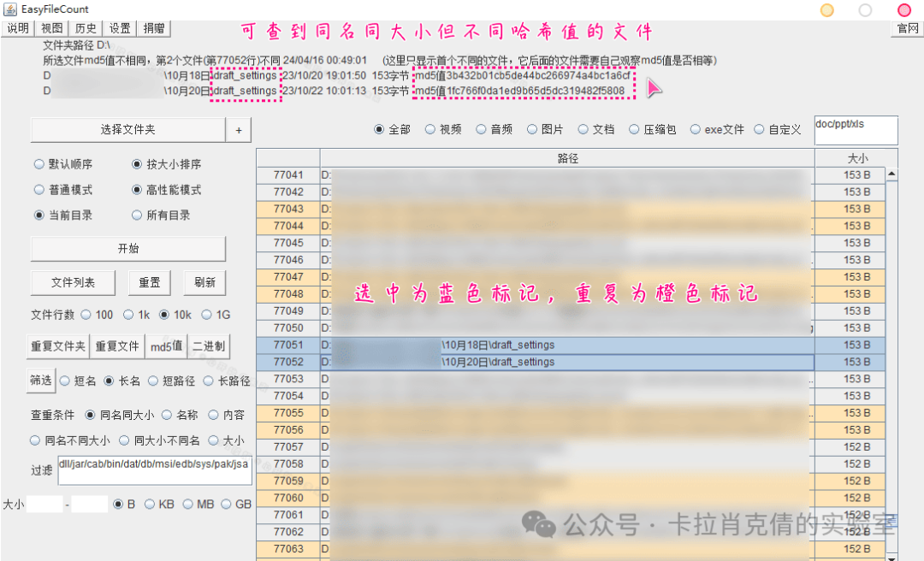Click the md5值 button
Viewport: 924px width, 561px height.
tap(165, 345)
